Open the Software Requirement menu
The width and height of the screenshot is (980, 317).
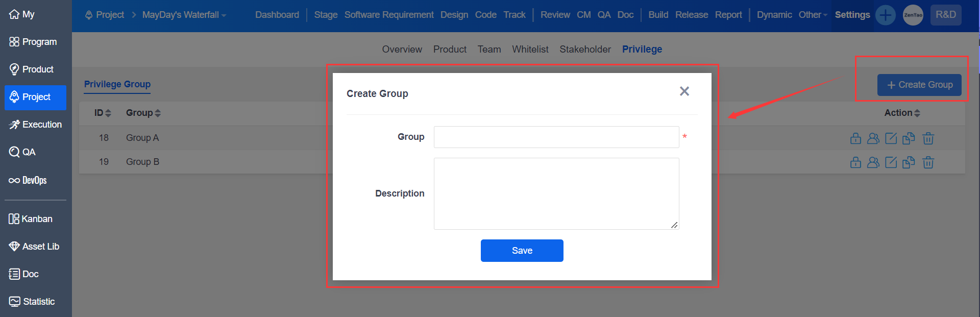point(388,15)
